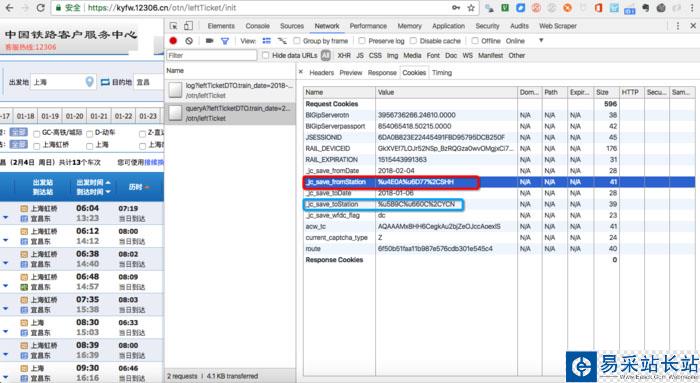Select the log?leftTicketDTO request row
The height and width of the screenshot is (383, 700).
point(230,90)
